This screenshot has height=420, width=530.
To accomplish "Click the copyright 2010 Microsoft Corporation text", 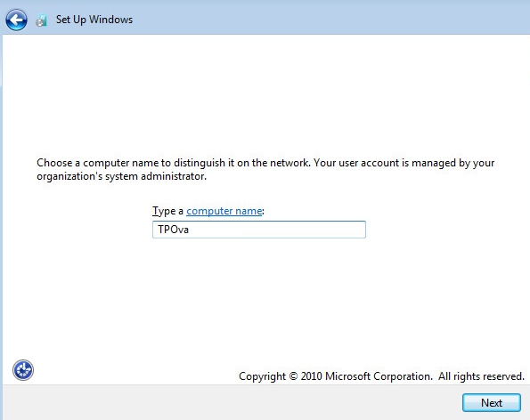I will click(x=381, y=376).
